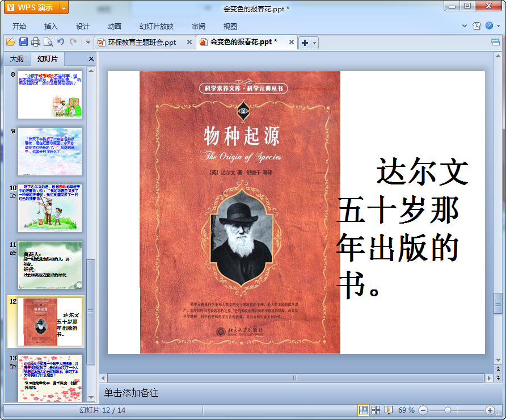This screenshot has height=420, width=506.
Task: Expand new document dropdown next to plus
Action: click(x=315, y=43)
